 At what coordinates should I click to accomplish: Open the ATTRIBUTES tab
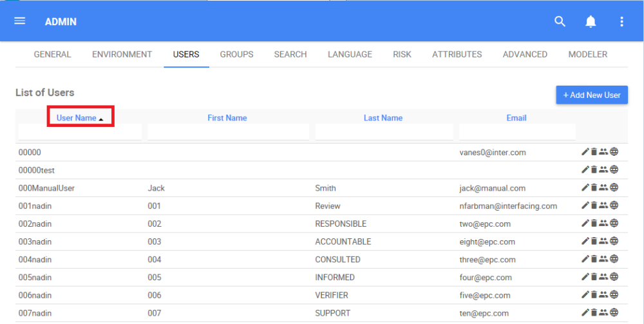(x=457, y=55)
